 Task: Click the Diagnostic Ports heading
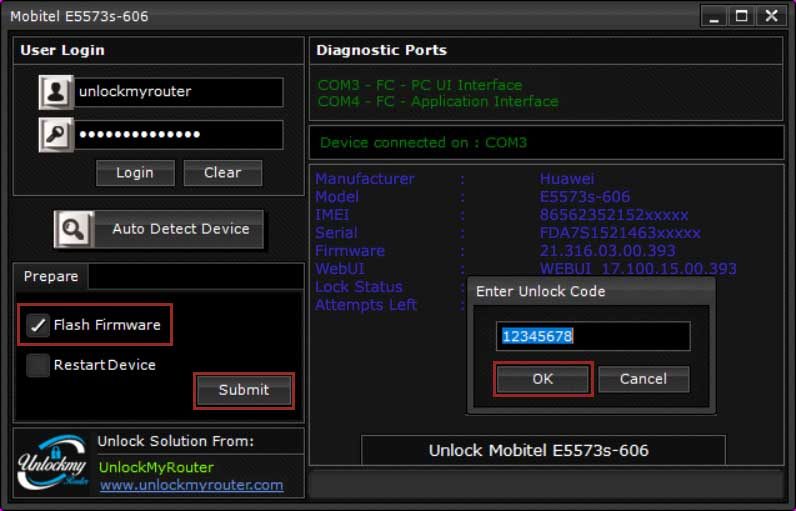pyautogui.click(x=381, y=50)
